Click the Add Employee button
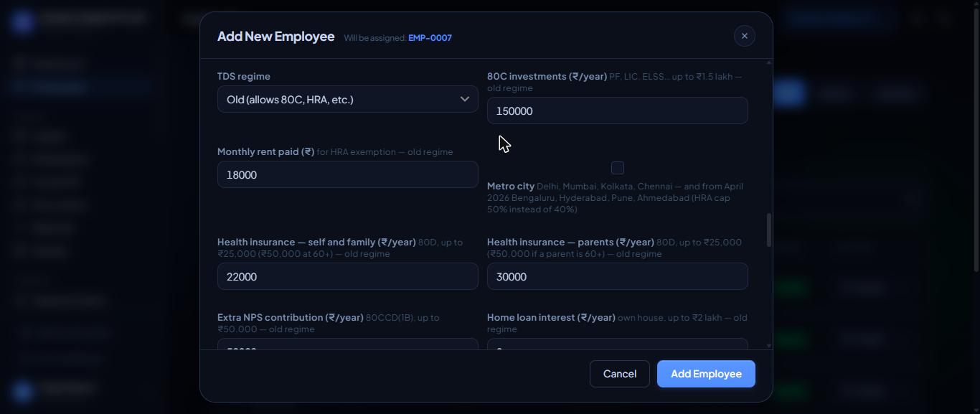 pyautogui.click(x=706, y=374)
